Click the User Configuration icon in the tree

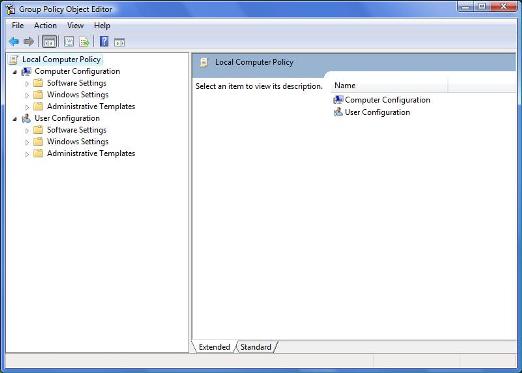[x=26, y=118]
